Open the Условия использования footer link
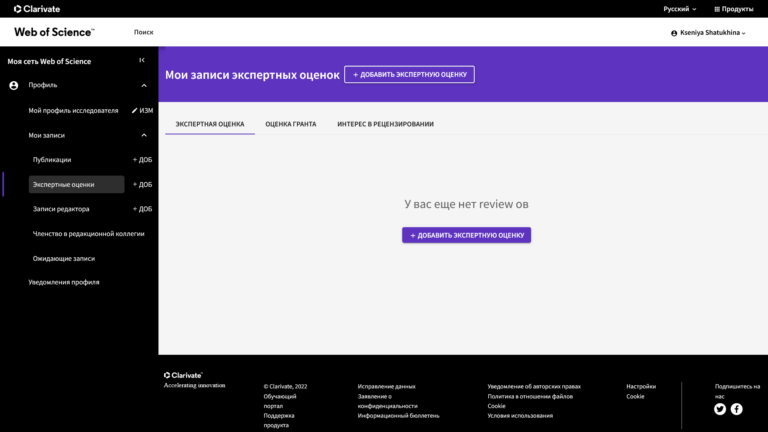Screen dimensions: 768x432 pos(520,416)
